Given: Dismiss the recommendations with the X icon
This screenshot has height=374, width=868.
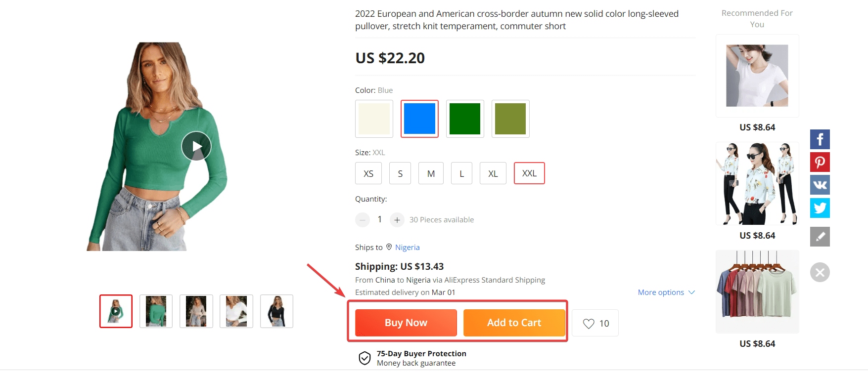Looking at the screenshot, I should coord(820,272).
